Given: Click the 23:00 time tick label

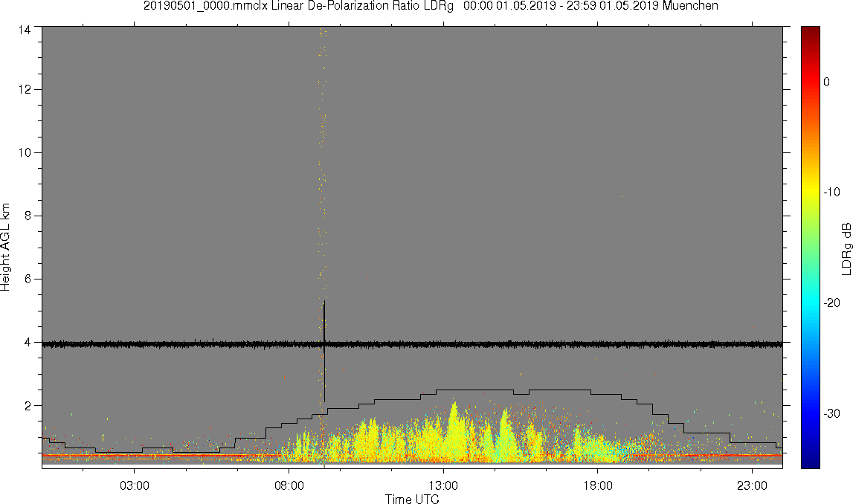Looking at the screenshot, I should point(753,485).
